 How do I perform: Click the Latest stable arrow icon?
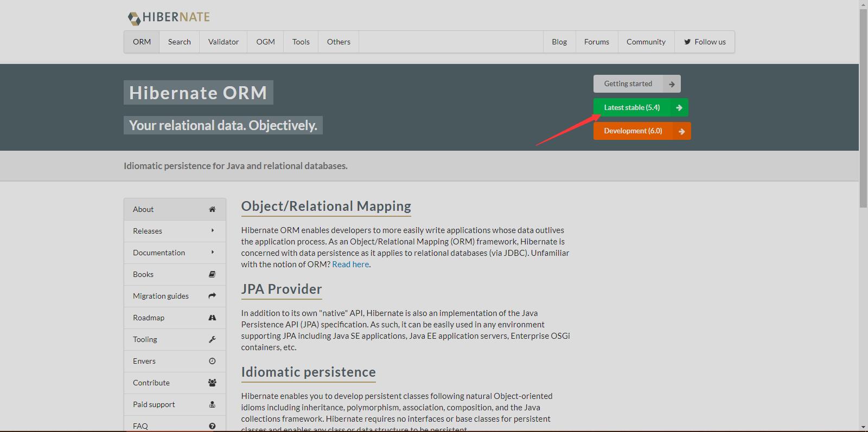coord(679,107)
